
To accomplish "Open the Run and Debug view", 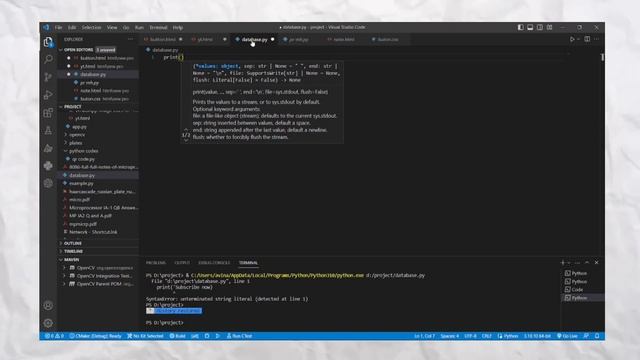I will [48, 95].
